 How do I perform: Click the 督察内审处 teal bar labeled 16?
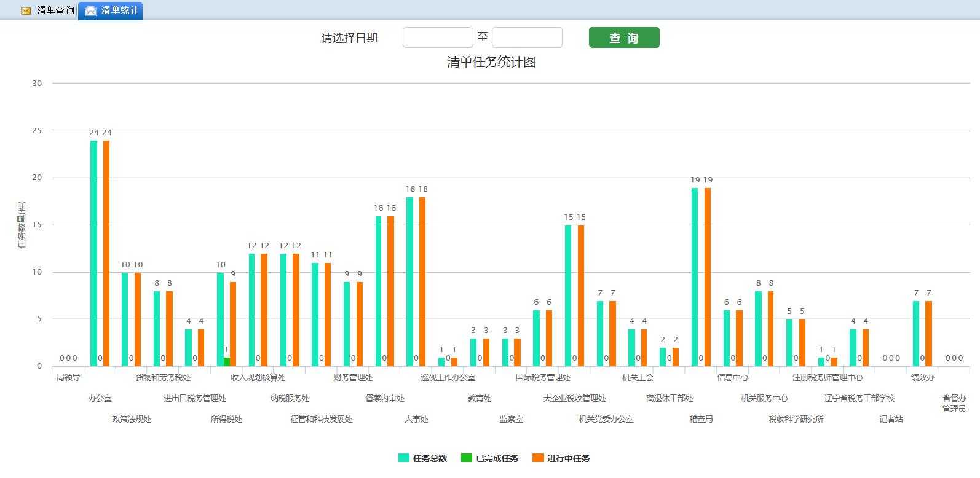(379, 291)
